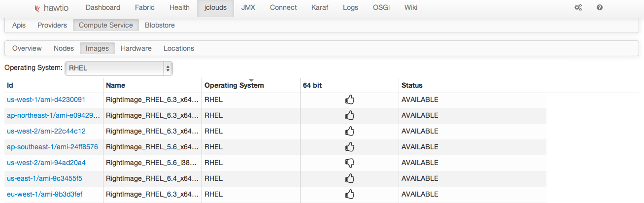Sort by 64 bit column header
Viewport: 644px width, 203px height.
tap(312, 85)
